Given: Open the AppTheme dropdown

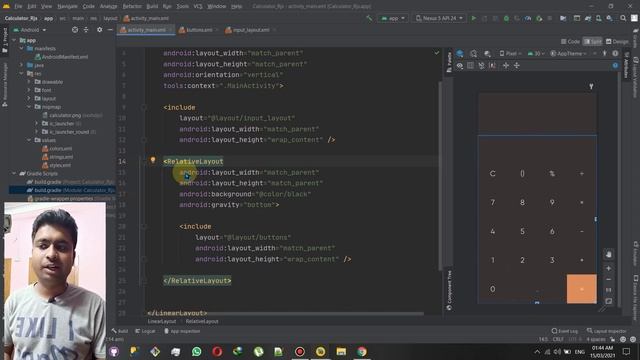Looking at the screenshot, I should point(569,53).
